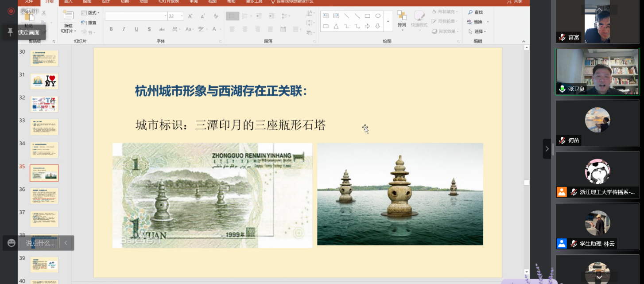The width and height of the screenshot is (644, 284).
Task: Expand the shapes gallery more arrow
Action: click(388, 21)
